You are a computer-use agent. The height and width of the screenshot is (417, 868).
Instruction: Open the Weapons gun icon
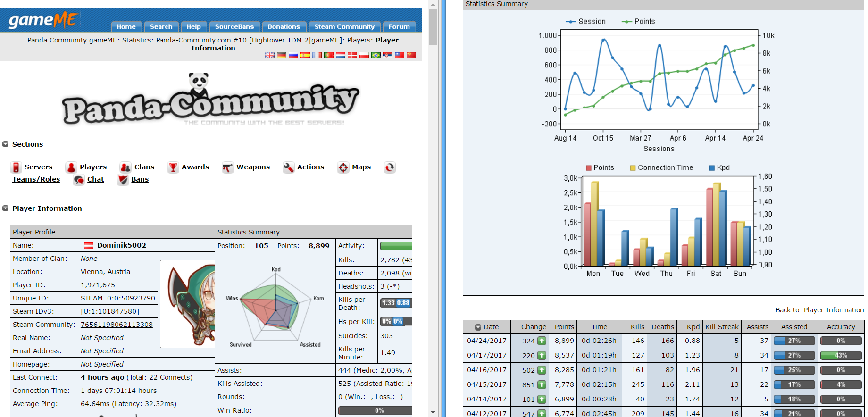pos(228,167)
